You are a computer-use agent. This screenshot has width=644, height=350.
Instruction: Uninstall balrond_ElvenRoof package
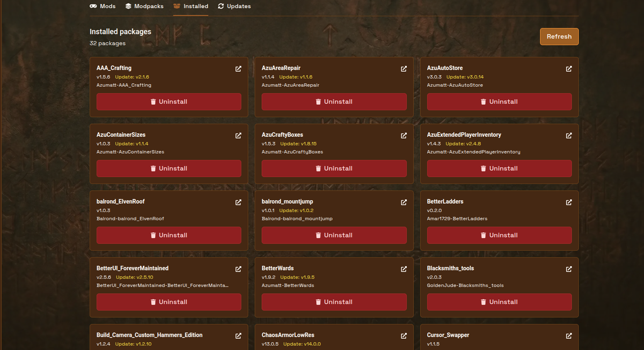tap(169, 235)
